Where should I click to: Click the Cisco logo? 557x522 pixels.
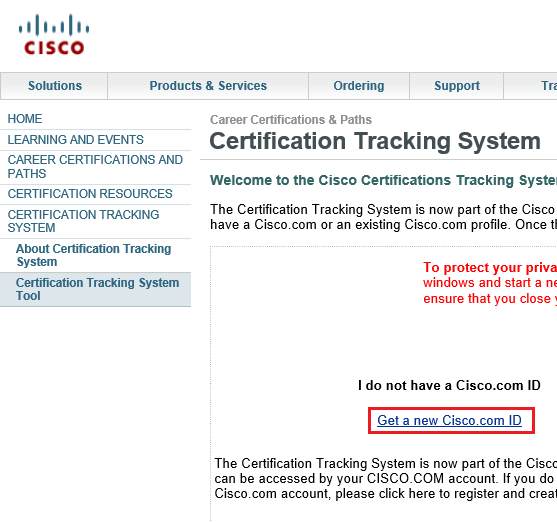point(54,34)
